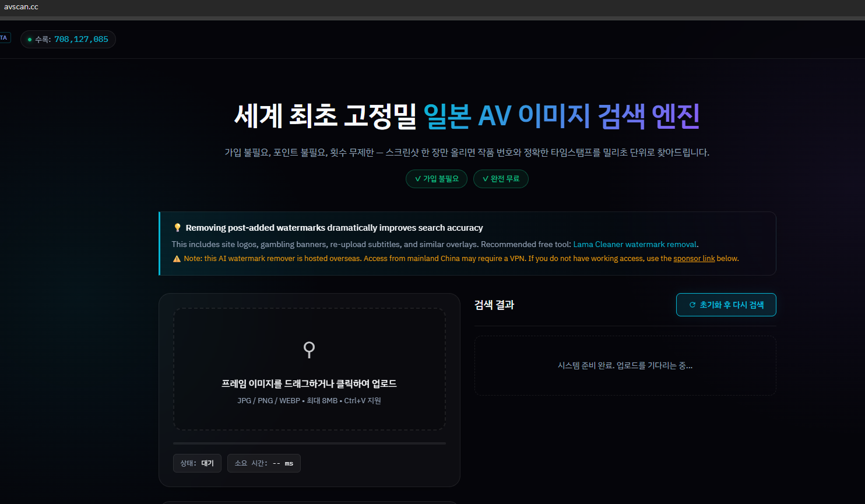Click the upload progress bar

pyautogui.click(x=310, y=443)
